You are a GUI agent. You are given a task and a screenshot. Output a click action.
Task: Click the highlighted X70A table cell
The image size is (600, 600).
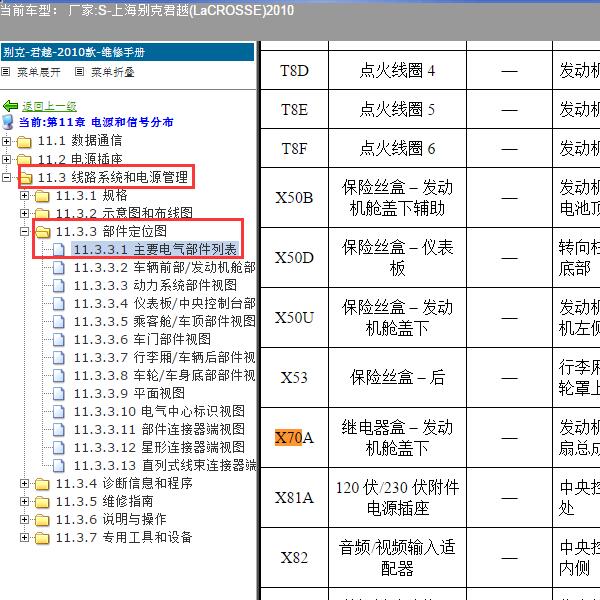(x=294, y=437)
